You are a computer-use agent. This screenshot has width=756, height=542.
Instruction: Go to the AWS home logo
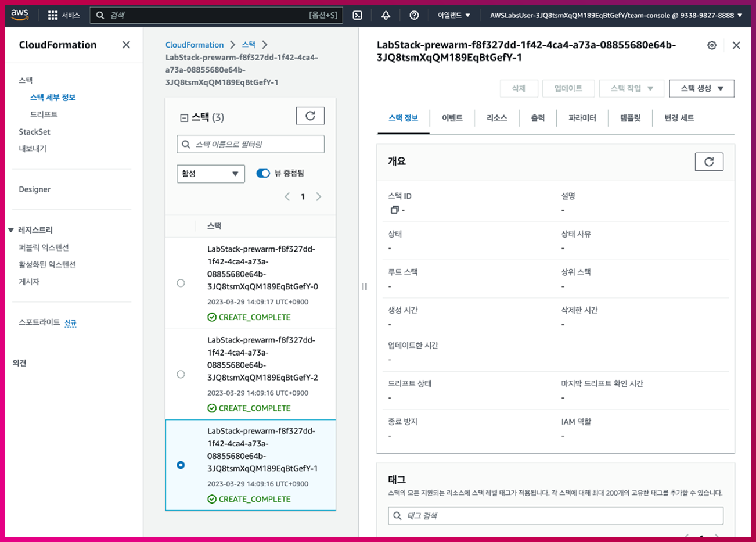point(20,15)
